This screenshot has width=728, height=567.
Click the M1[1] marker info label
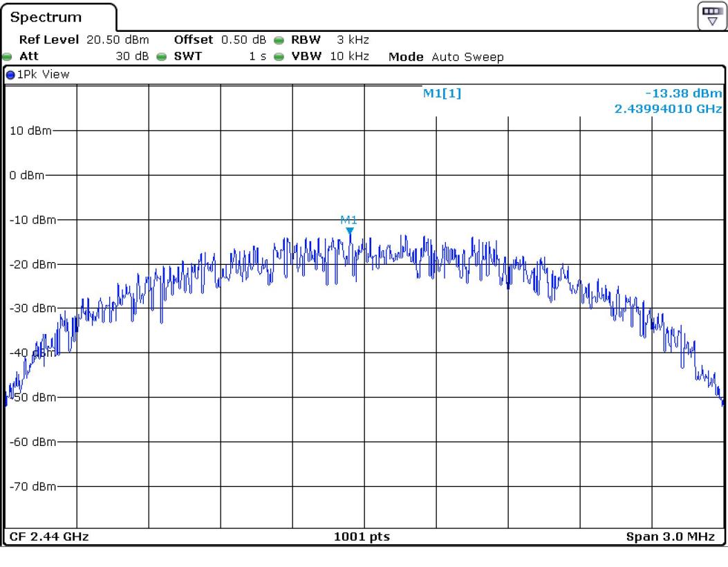(x=442, y=93)
